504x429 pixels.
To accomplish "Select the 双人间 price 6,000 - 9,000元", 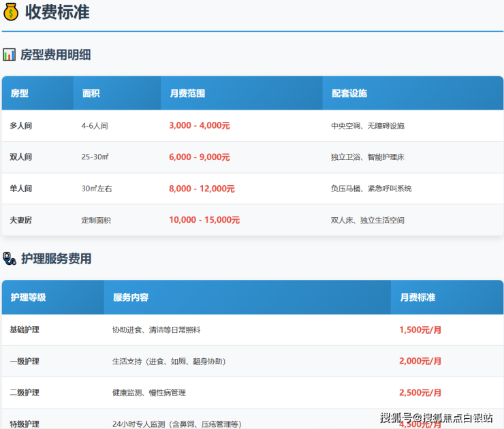I will coord(199,157).
